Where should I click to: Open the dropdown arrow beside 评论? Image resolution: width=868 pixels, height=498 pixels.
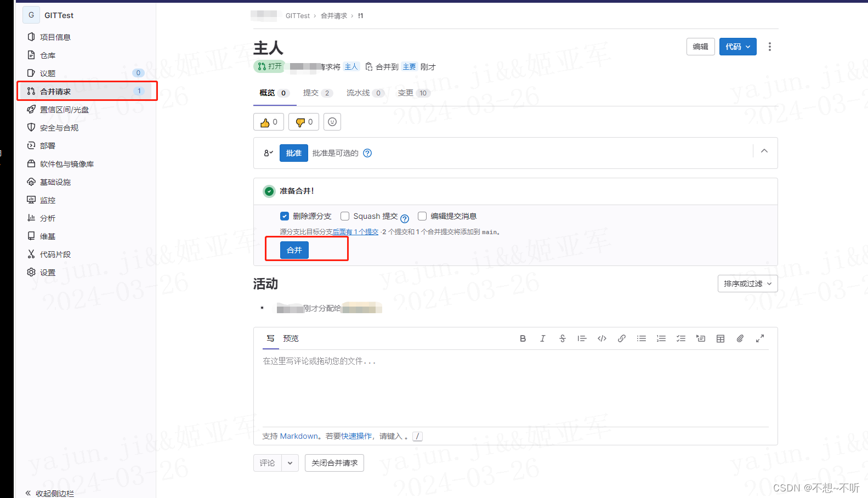[290, 463]
